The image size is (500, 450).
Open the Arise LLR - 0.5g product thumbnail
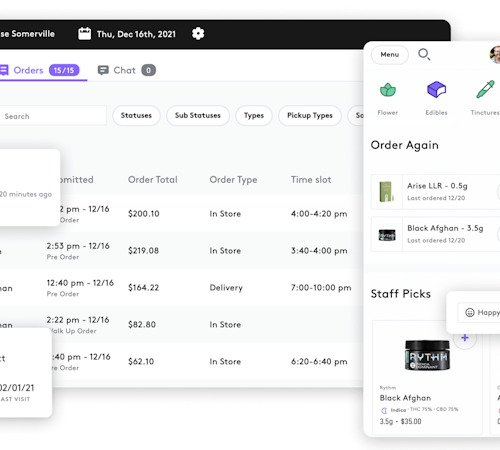point(387,192)
